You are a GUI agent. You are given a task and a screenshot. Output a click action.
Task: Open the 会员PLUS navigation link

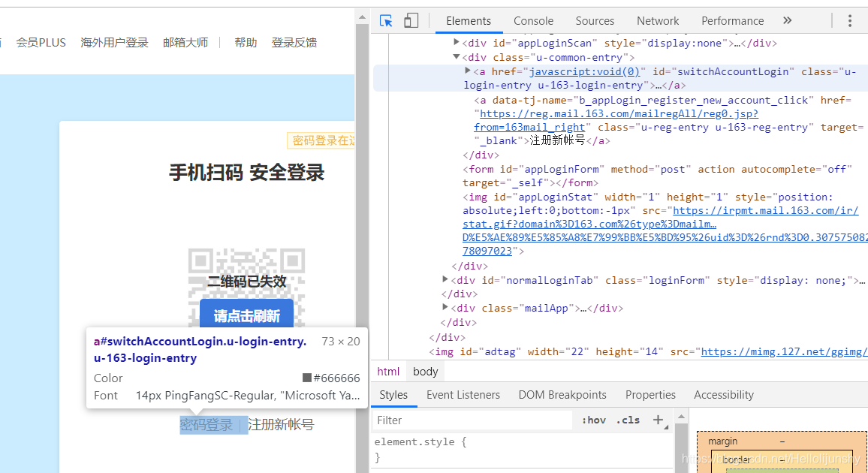pos(41,43)
